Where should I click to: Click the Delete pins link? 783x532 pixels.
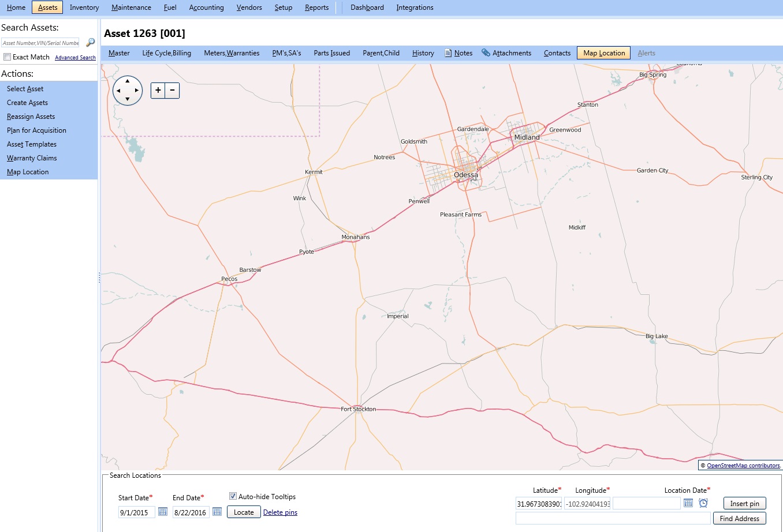pyautogui.click(x=280, y=512)
